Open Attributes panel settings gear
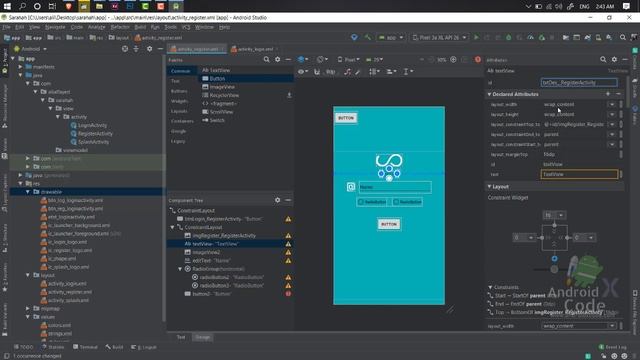The width and height of the screenshot is (640, 360). pos(614,60)
